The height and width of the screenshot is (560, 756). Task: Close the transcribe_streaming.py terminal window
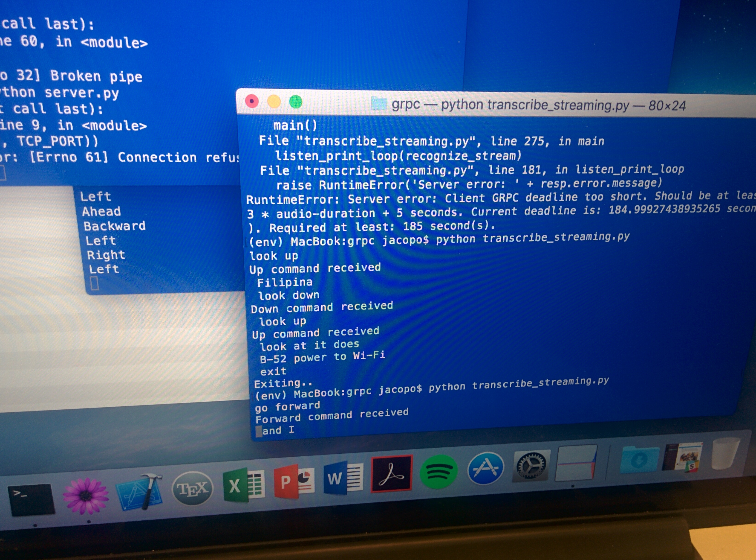(x=252, y=101)
